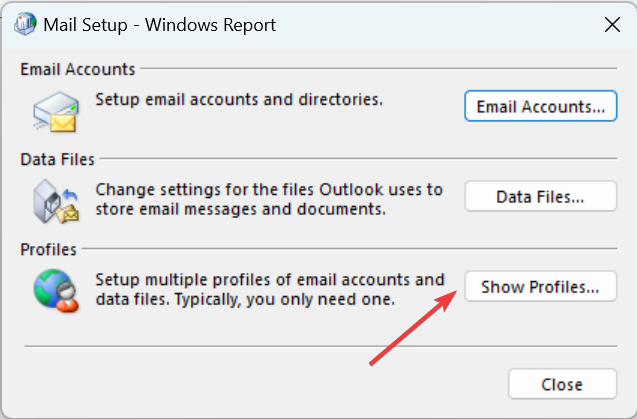Screen dimensions: 637x419
Task: Close the dialog with the X button
Action: click(x=612, y=25)
